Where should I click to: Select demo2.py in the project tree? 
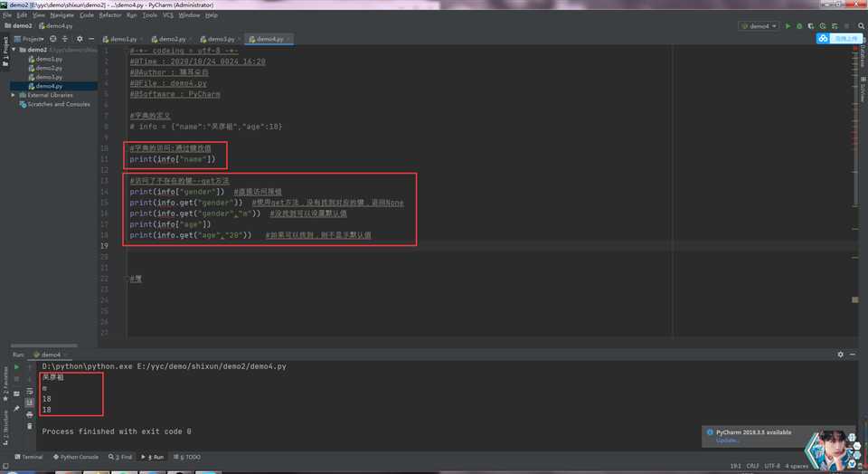tap(49, 68)
